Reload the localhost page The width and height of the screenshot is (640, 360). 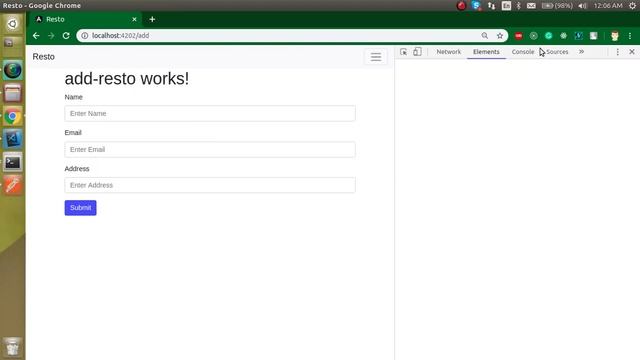[x=66, y=36]
